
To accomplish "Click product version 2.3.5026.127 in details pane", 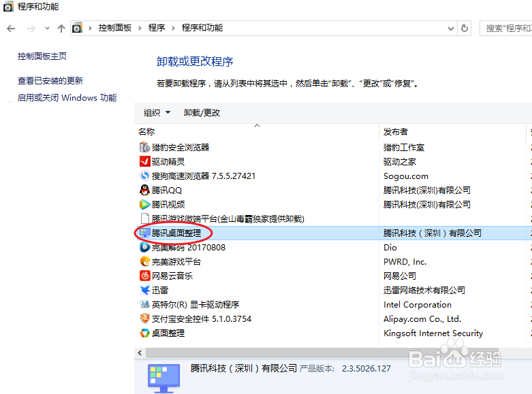I will pos(366,368).
